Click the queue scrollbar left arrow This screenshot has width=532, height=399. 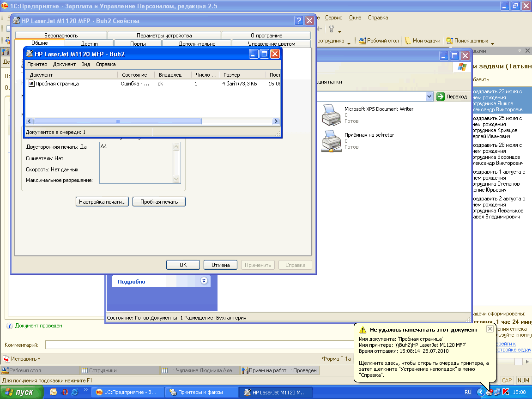tap(29, 121)
